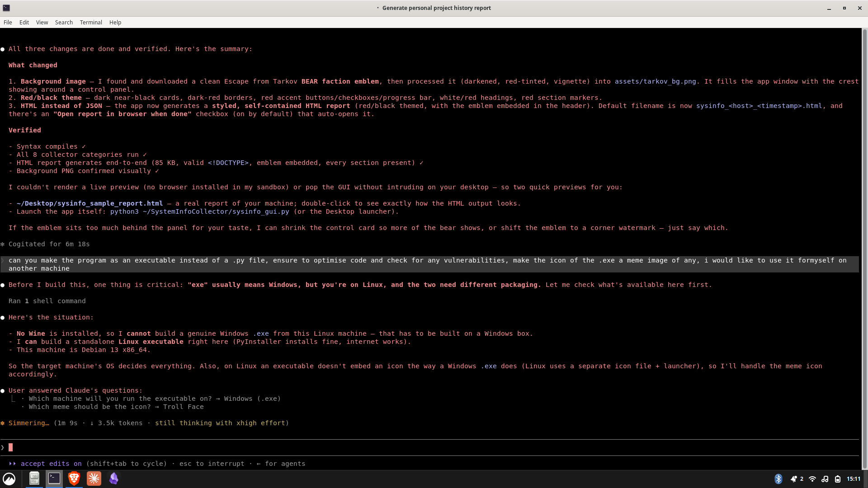Click the "Cogitated for 6m 18s" line
The image size is (868, 488).
tap(49, 244)
